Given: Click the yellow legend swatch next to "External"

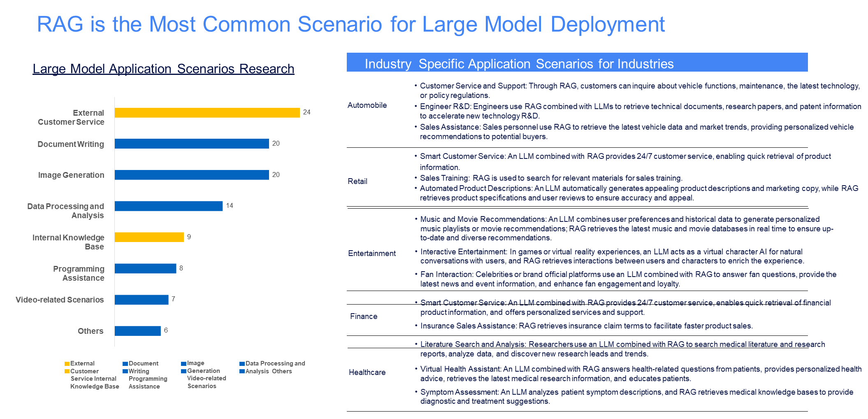Looking at the screenshot, I should pos(67,364).
